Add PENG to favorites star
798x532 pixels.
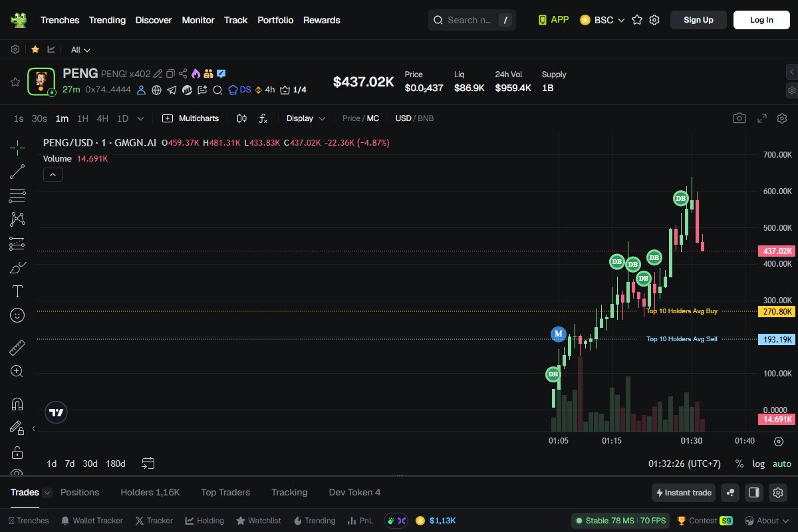15,82
